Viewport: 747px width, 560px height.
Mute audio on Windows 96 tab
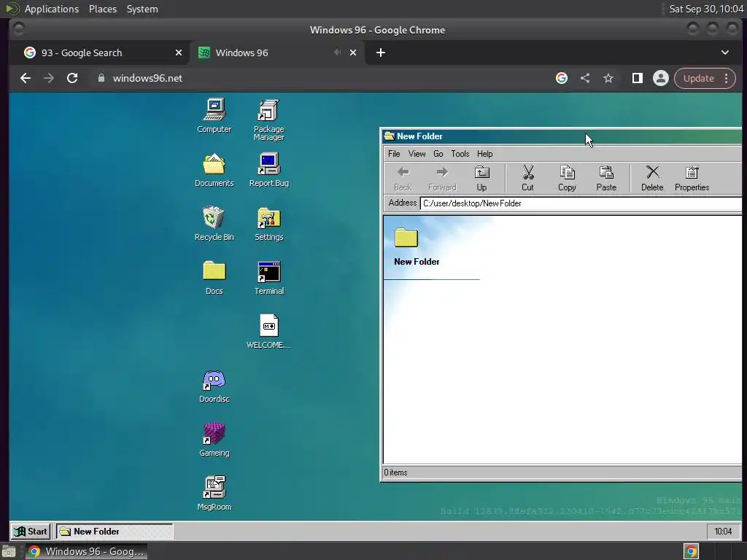tap(337, 52)
